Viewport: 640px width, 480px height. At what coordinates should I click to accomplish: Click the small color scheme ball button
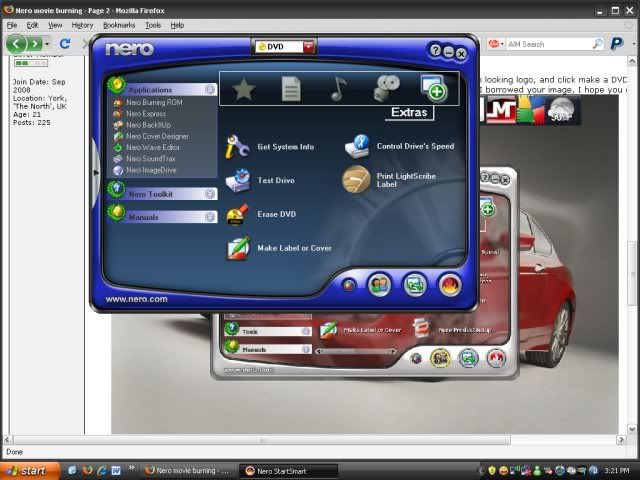(x=349, y=285)
